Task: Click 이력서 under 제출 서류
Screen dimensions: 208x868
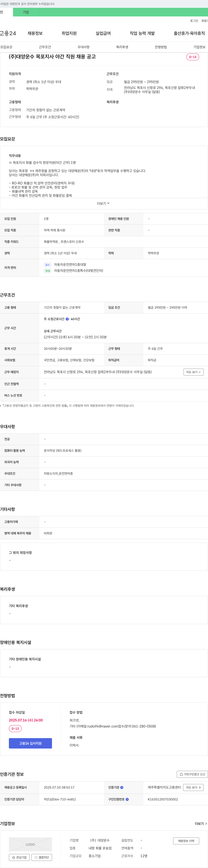Action: [x=74, y=745]
